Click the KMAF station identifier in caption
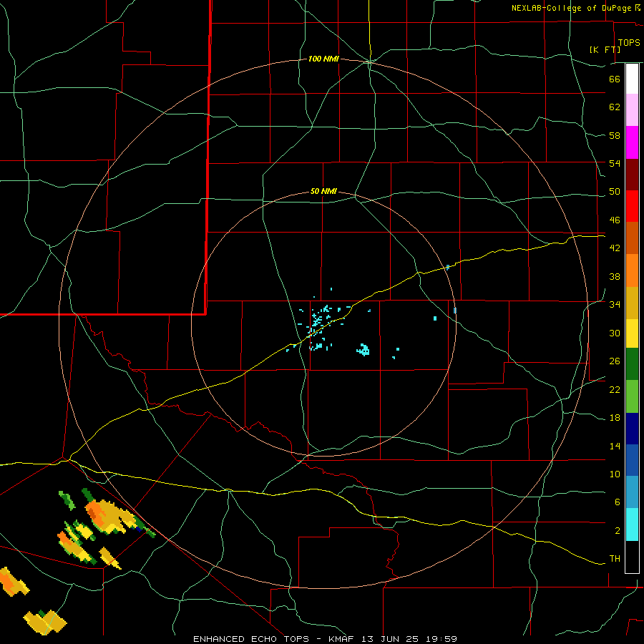 tap(343, 639)
